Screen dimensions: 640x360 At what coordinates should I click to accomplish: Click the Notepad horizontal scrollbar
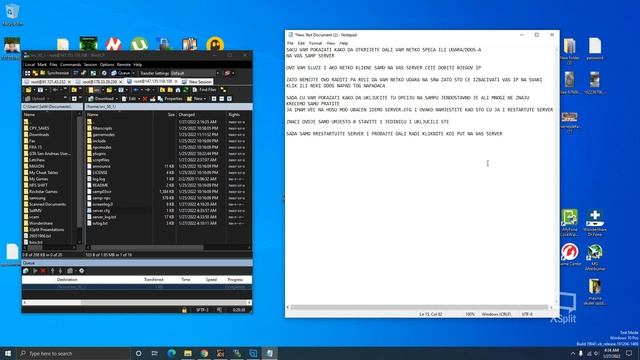point(420,307)
